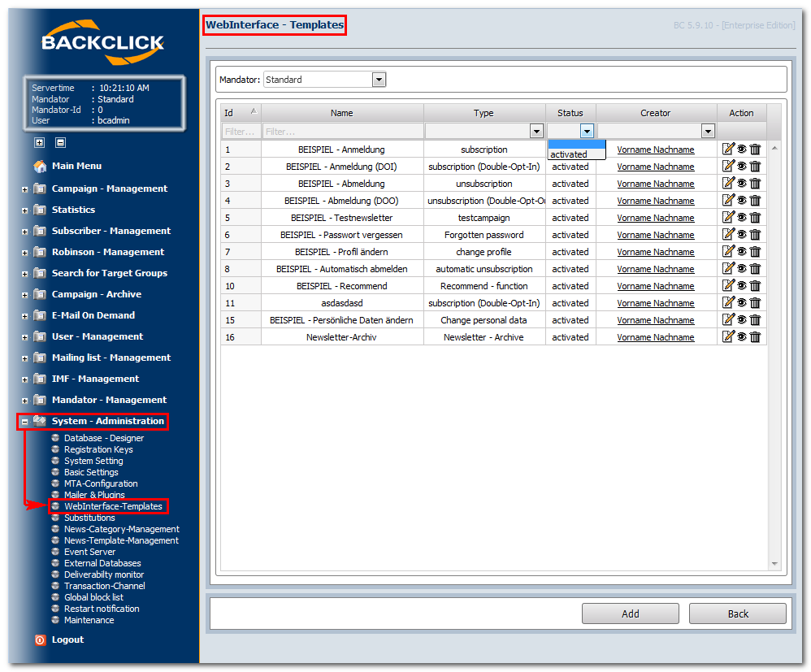Click table scrollbar down arrow
811x672 pixels.
[x=774, y=564]
